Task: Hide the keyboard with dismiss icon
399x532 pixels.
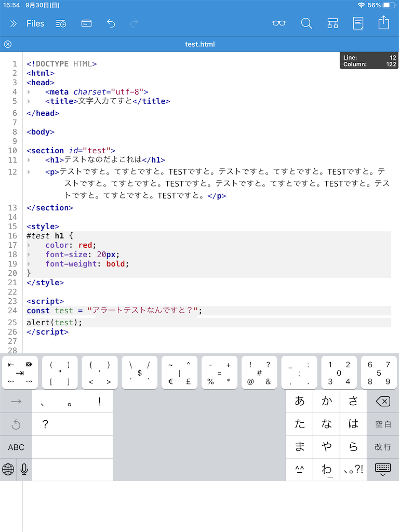Action: [383, 470]
